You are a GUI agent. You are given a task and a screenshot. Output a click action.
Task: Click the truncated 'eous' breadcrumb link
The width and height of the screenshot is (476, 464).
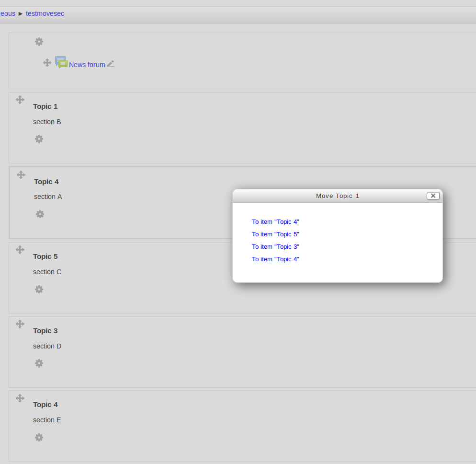[x=8, y=14]
